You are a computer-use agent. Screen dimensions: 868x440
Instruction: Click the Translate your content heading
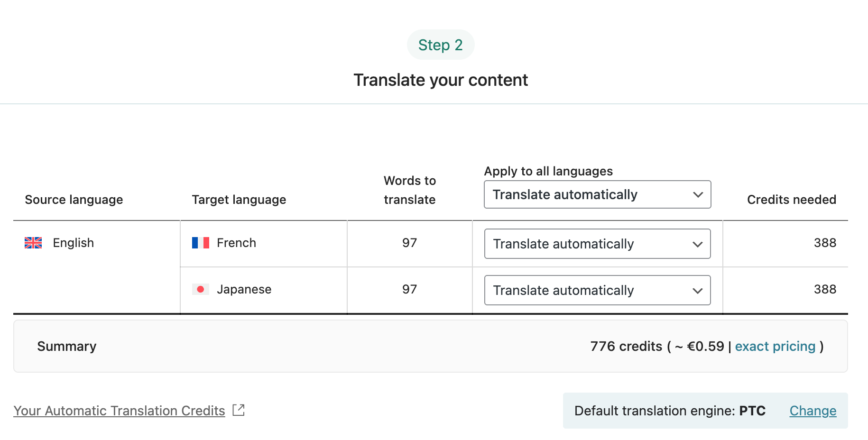coord(440,80)
